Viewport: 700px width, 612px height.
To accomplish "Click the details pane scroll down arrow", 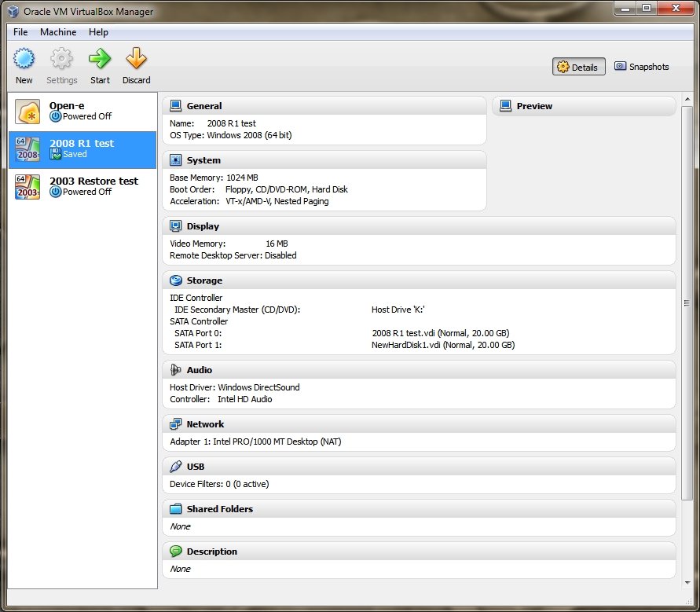I will (687, 582).
